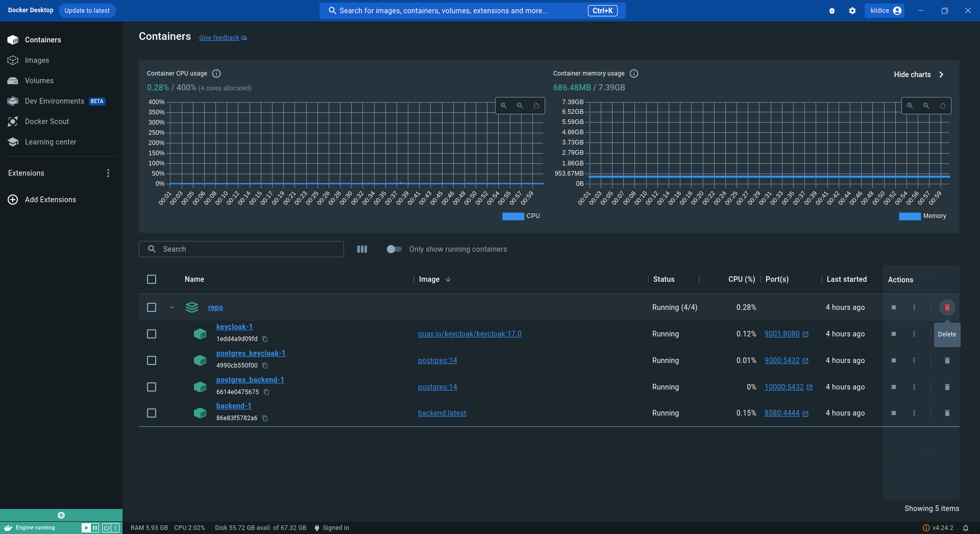Screen dimensions: 980x534
Task: Copy the backend-1 container ID
Action: pyautogui.click(x=265, y=418)
